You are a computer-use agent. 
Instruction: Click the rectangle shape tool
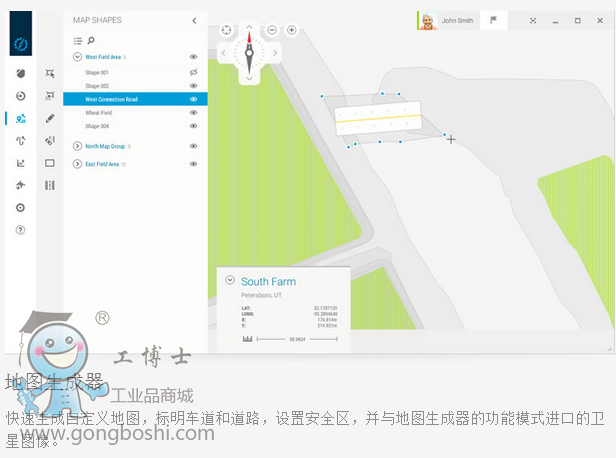click(50, 162)
